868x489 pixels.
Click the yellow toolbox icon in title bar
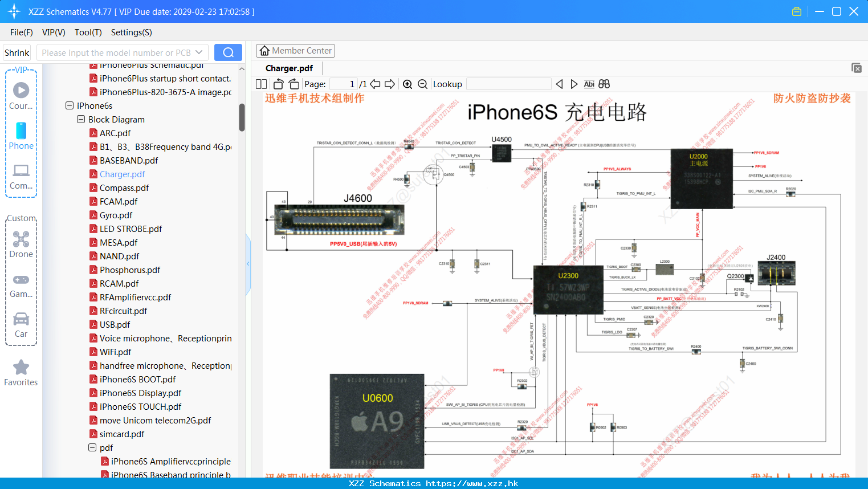[x=797, y=11]
